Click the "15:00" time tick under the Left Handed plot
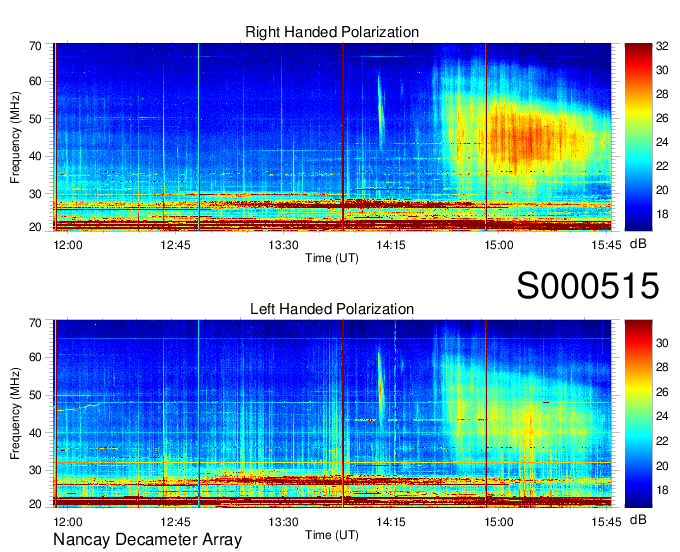 pyautogui.click(x=499, y=521)
